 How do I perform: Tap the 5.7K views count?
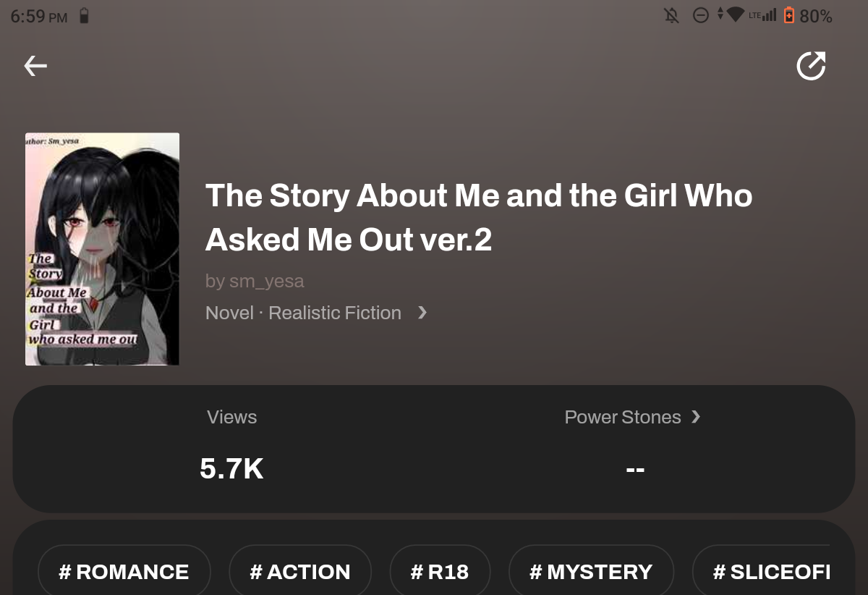[x=231, y=469]
